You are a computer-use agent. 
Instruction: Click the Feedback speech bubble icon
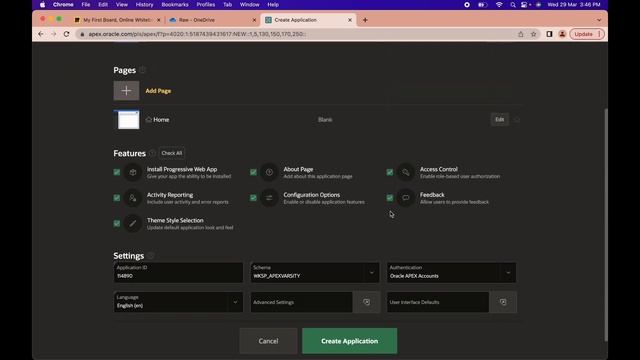(x=406, y=198)
